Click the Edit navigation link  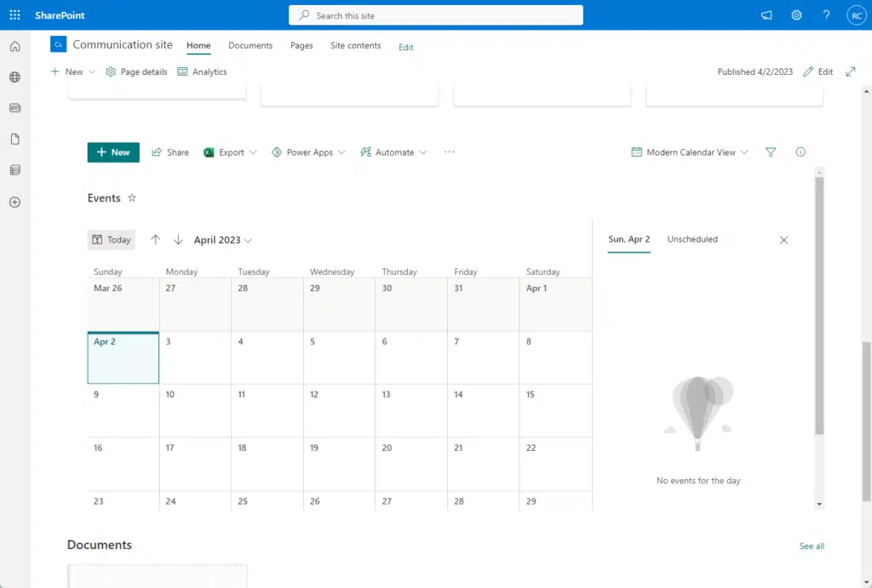[x=406, y=48]
